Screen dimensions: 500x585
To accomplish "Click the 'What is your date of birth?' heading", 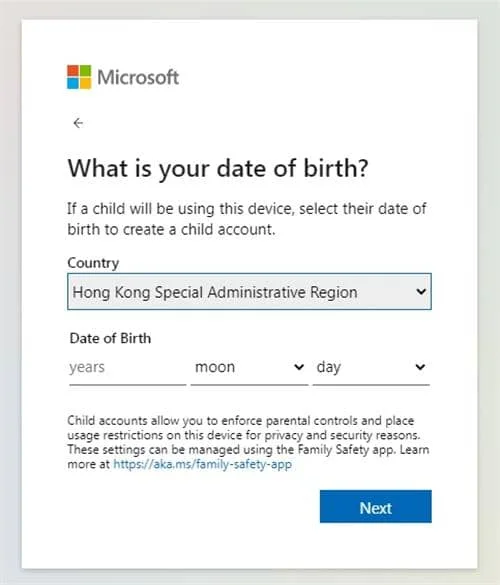I will (x=218, y=168).
